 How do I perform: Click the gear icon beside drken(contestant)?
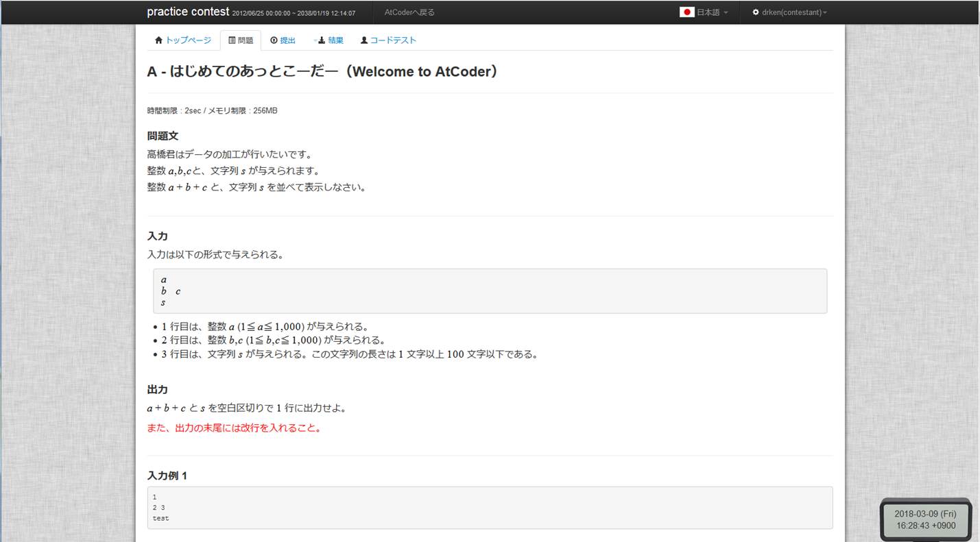pos(756,12)
